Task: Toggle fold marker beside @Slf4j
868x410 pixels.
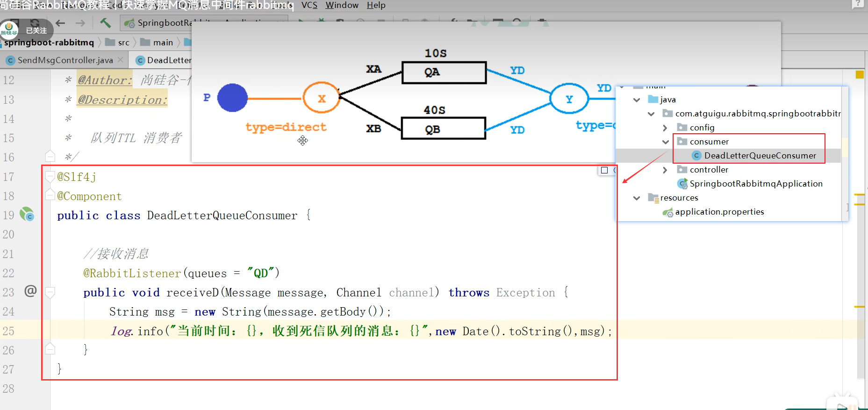Action: (50, 176)
